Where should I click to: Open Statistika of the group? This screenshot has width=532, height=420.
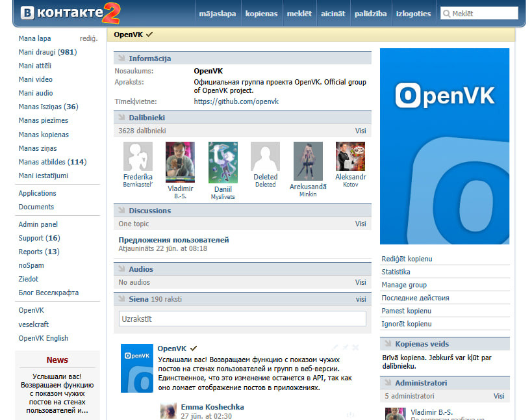point(396,272)
